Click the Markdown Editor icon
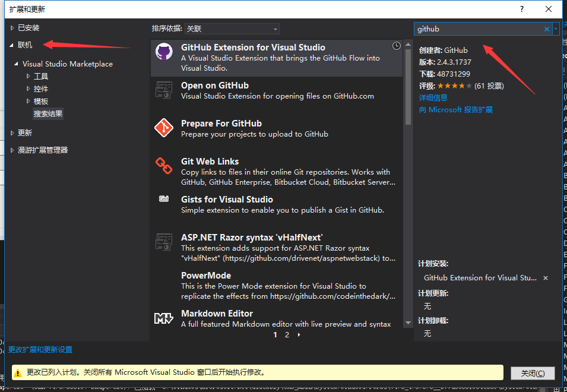 164,318
